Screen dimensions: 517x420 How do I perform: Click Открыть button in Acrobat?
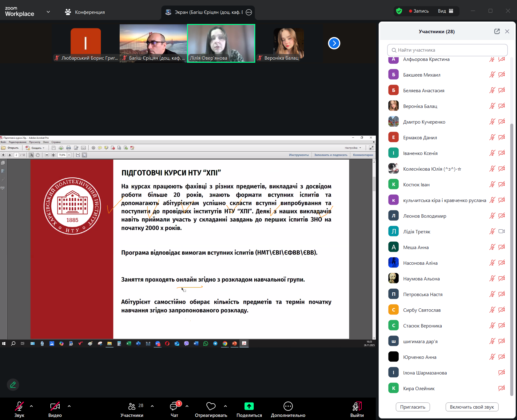pos(10,148)
